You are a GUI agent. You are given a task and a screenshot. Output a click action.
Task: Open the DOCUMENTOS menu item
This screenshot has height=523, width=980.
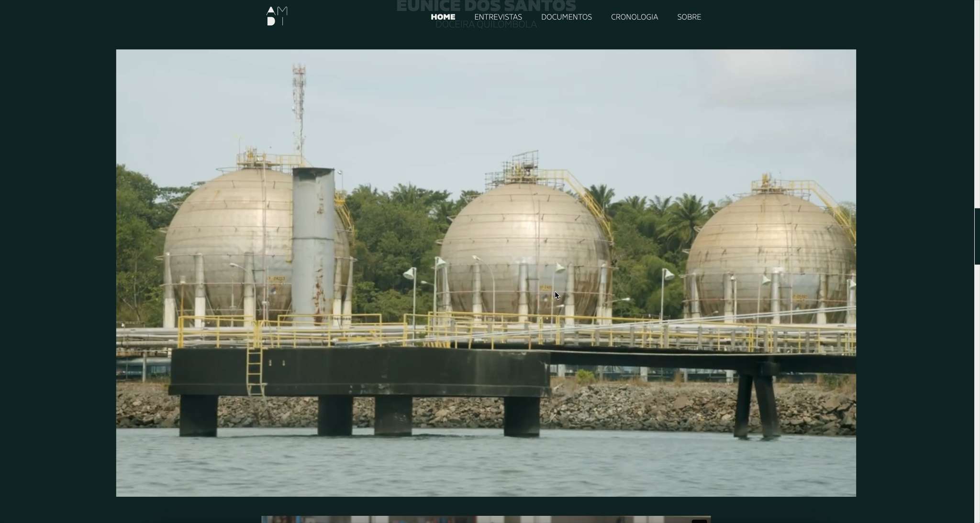[x=566, y=17]
